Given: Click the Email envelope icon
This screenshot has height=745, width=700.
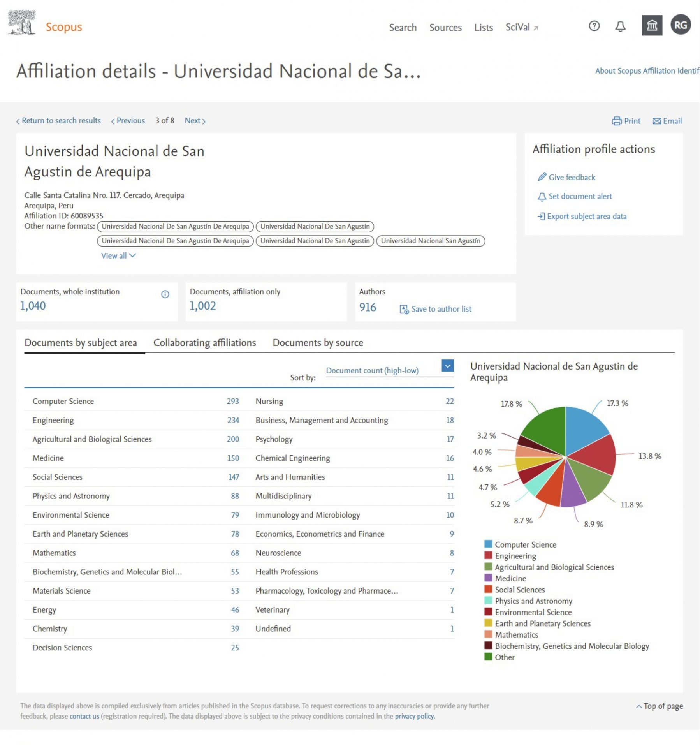Looking at the screenshot, I should pyautogui.click(x=657, y=121).
